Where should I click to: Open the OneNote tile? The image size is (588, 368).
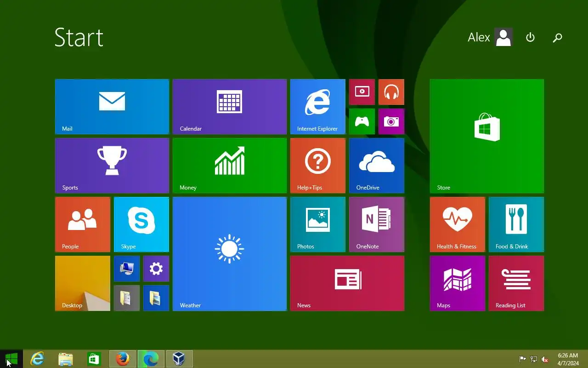point(377,224)
